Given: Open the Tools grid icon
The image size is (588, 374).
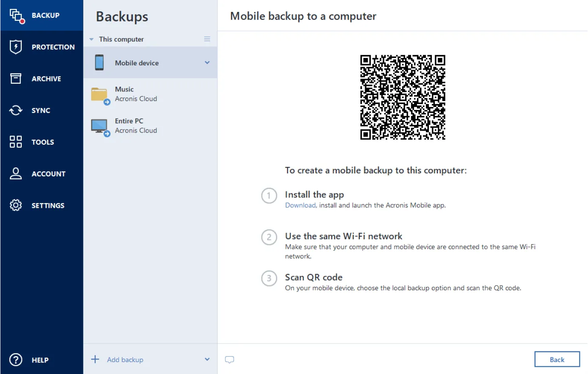Looking at the screenshot, I should click(x=16, y=142).
